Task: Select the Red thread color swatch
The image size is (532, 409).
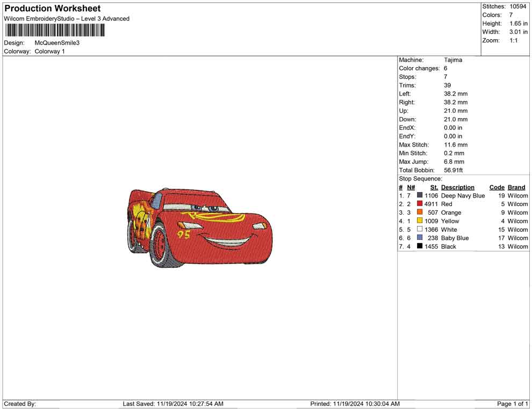Action: click(420, 204)
